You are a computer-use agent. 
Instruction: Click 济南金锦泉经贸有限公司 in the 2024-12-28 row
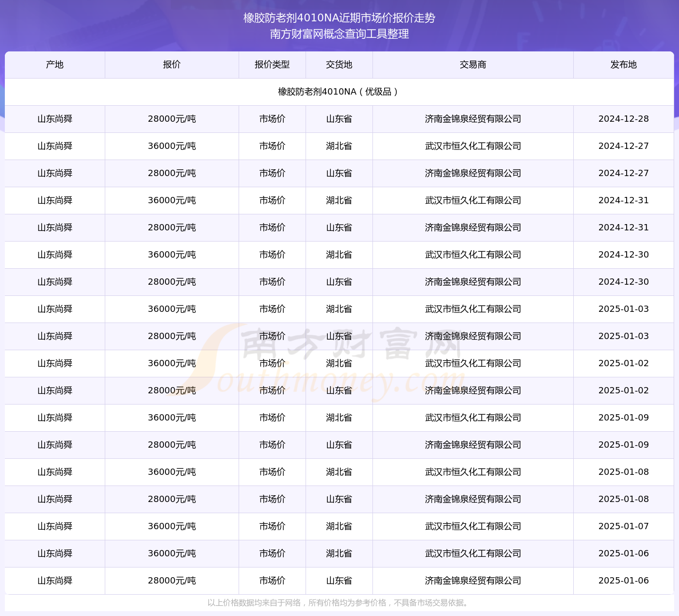tap(473, 119)
